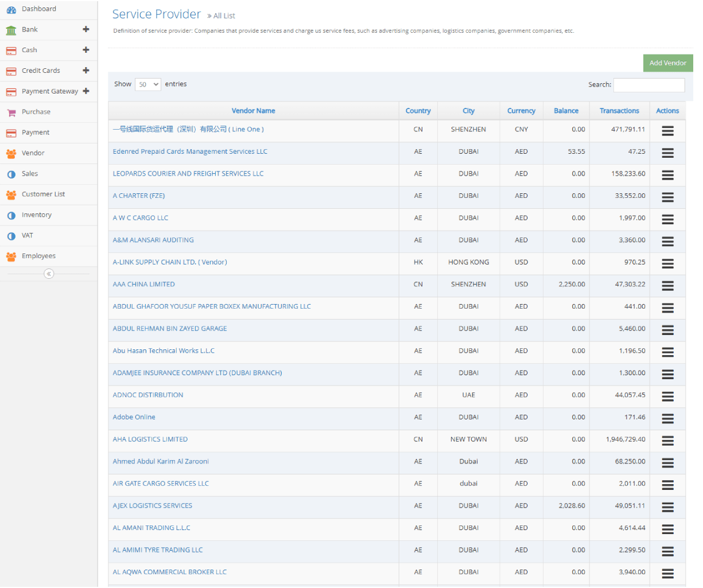Screen dimensions: 703x588
Task: Click into the Search input field
Action: point(648,85)
